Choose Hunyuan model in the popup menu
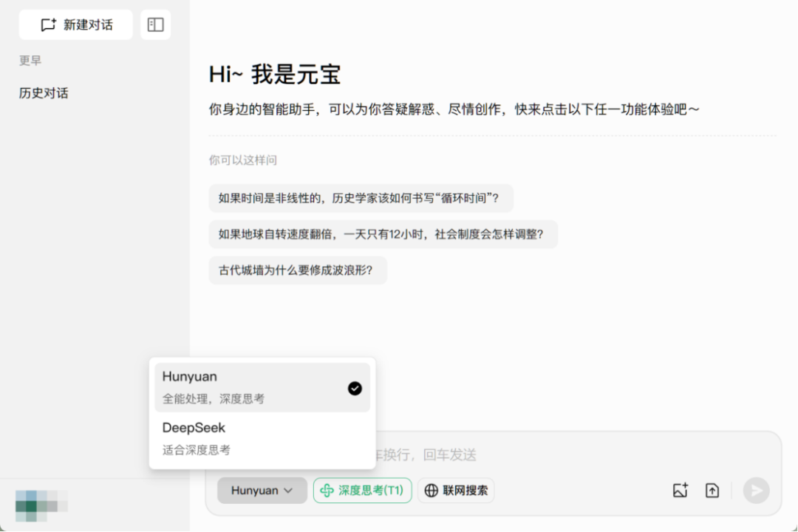 point(262,387)
